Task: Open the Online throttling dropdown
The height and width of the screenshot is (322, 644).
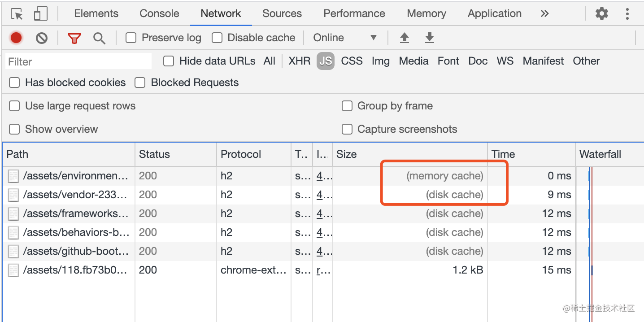Action: point(344,38)
